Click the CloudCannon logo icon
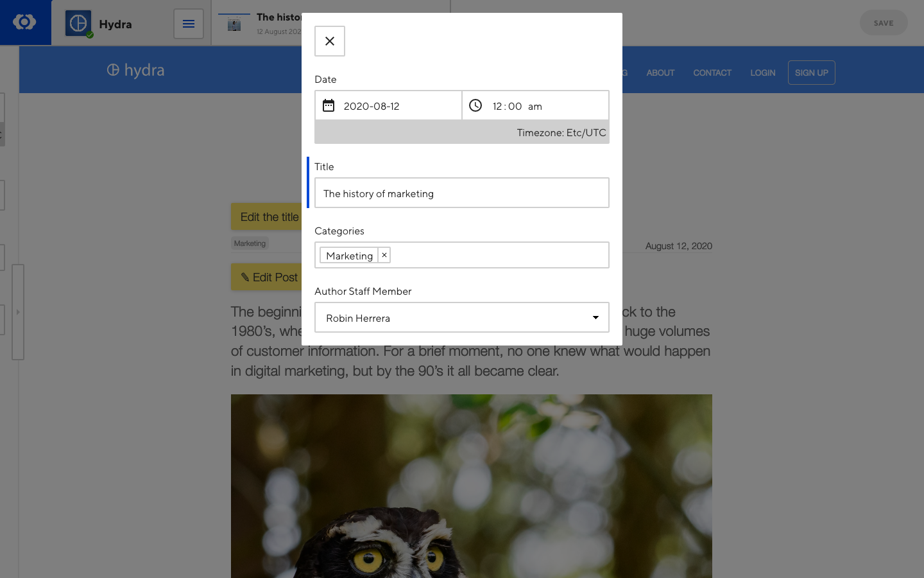The width and height of the screenshot is (924, 578). pyautogui.click(x=25, y=22)
